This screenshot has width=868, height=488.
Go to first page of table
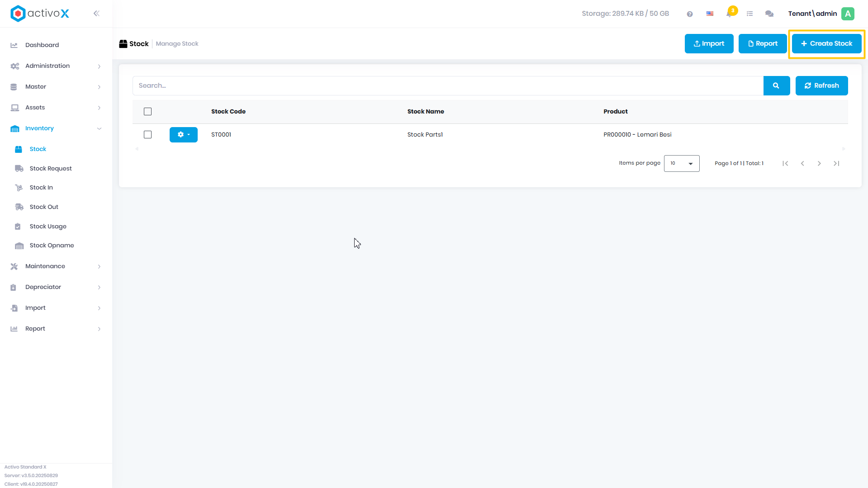(785, 163)
